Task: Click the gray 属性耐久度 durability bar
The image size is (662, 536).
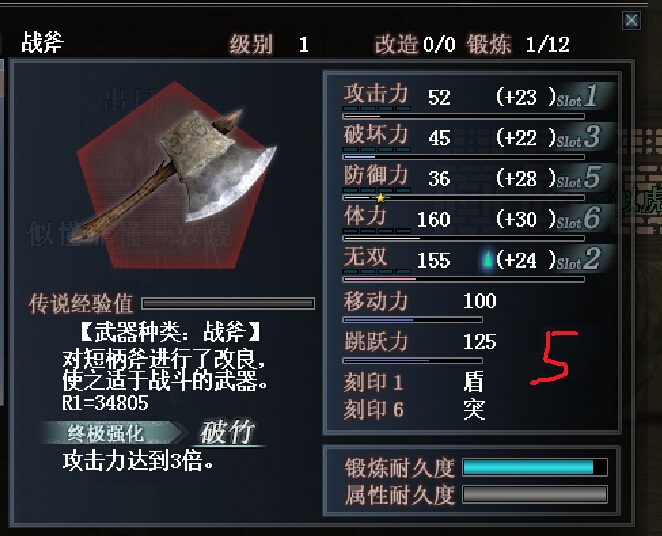Action: click(x=535, y=494)
